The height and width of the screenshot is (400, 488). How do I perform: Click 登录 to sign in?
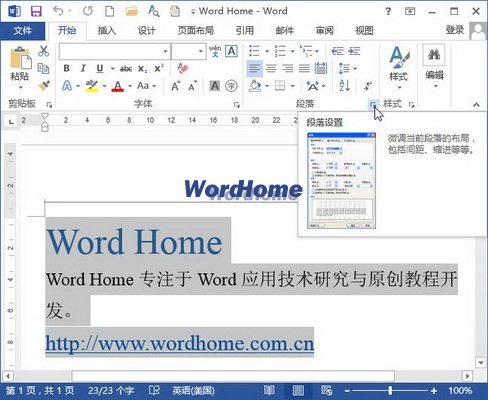pyautogui.click(x=455, y=30)
